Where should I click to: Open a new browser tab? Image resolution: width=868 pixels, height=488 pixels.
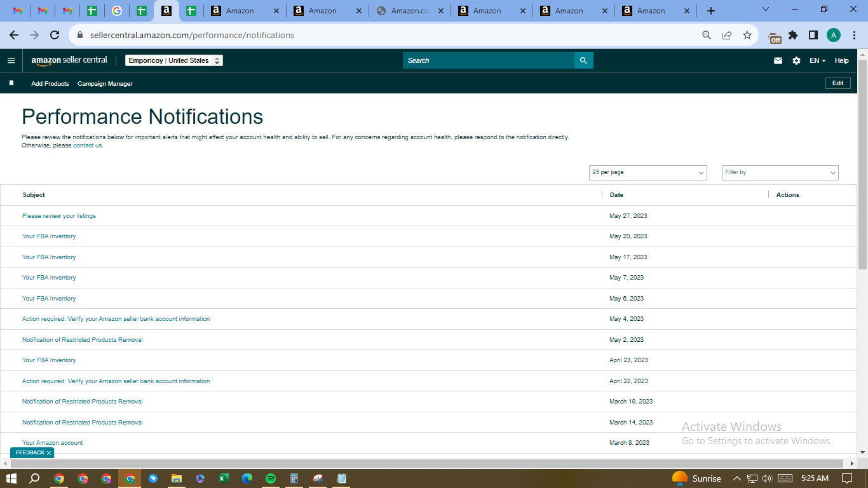pyautogui.click(x=711, y=11)
